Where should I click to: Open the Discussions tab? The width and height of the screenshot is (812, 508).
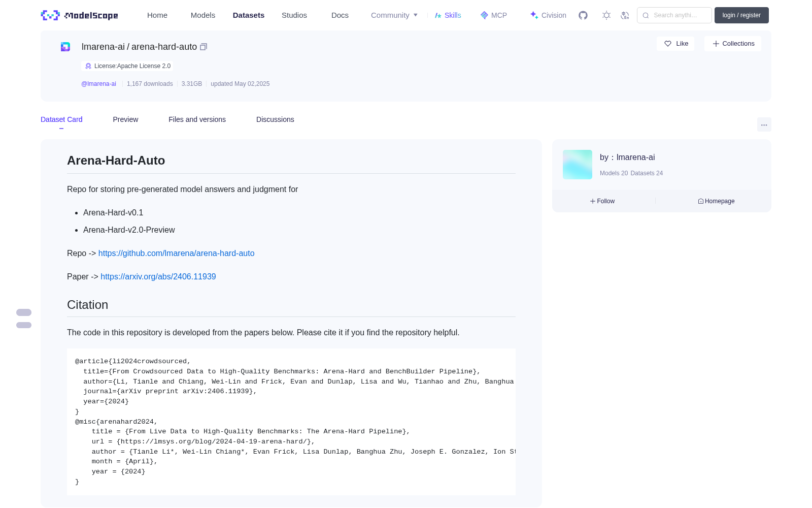coord(275,119)
